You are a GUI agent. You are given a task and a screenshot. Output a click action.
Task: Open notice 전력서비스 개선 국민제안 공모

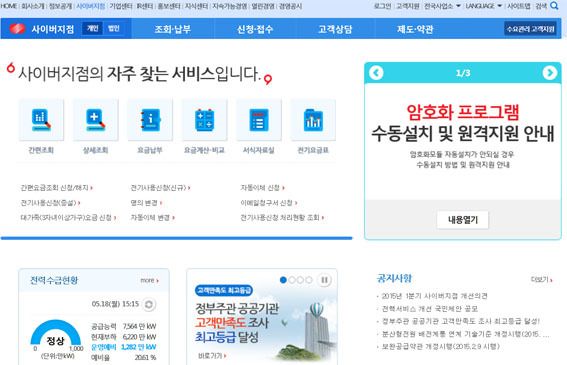[430, 309]
